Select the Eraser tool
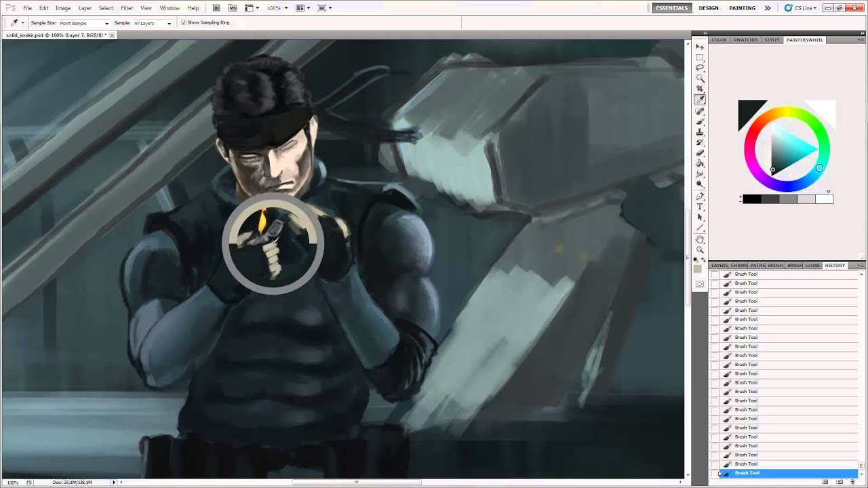Viewport: 868px width, 488px height. 700,152
